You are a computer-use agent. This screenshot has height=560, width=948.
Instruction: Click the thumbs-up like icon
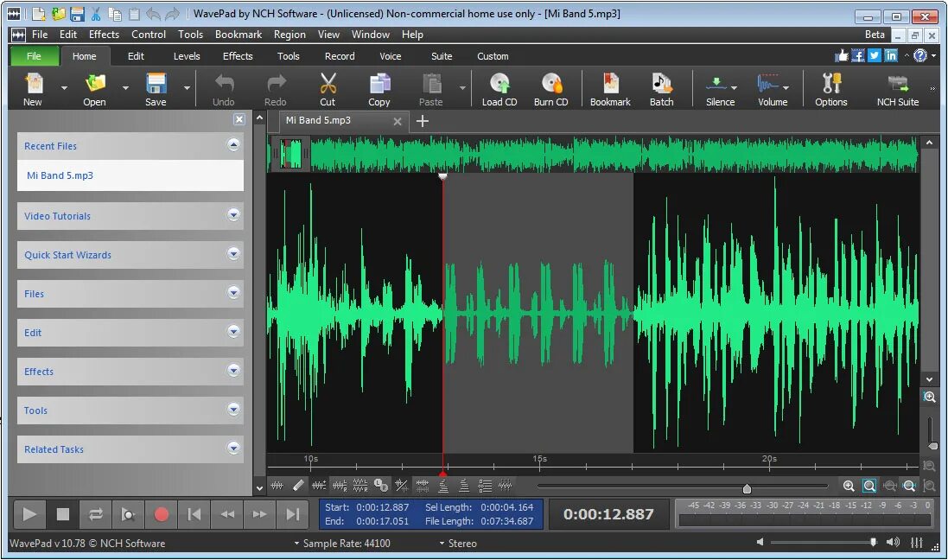842,55
